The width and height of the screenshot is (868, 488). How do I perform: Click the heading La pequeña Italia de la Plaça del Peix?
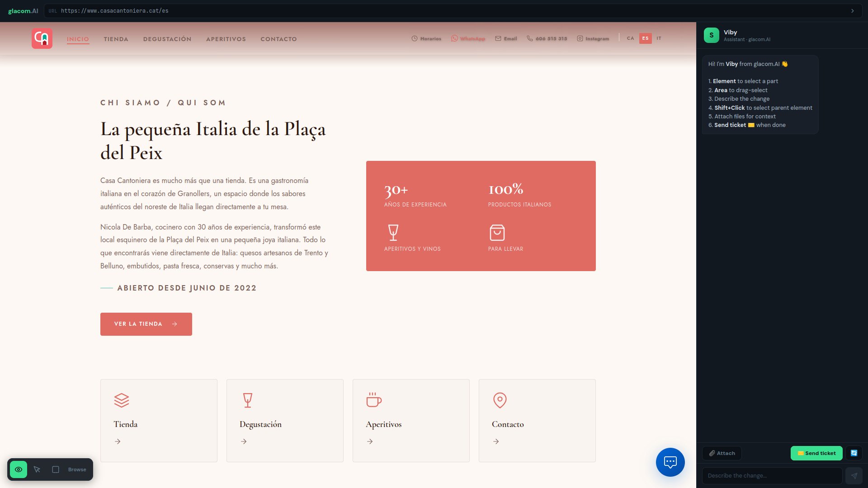pyautogui.click(x=213, y=141)
